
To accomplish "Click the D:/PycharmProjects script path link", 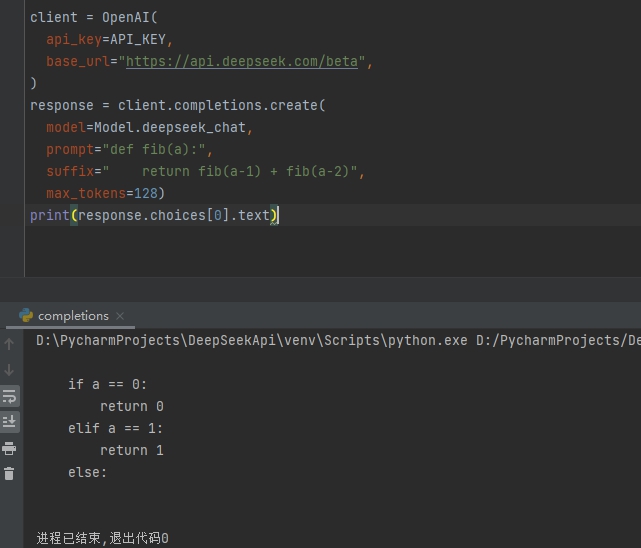I will click(557, 340).
